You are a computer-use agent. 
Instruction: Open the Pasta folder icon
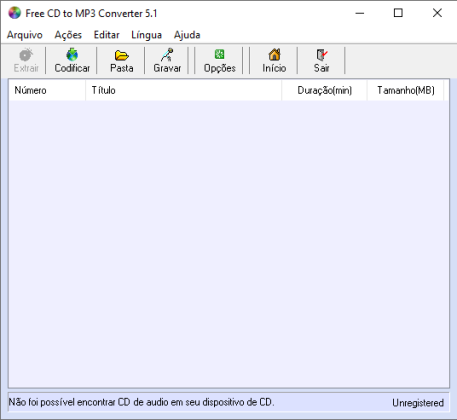pos(122,55)
